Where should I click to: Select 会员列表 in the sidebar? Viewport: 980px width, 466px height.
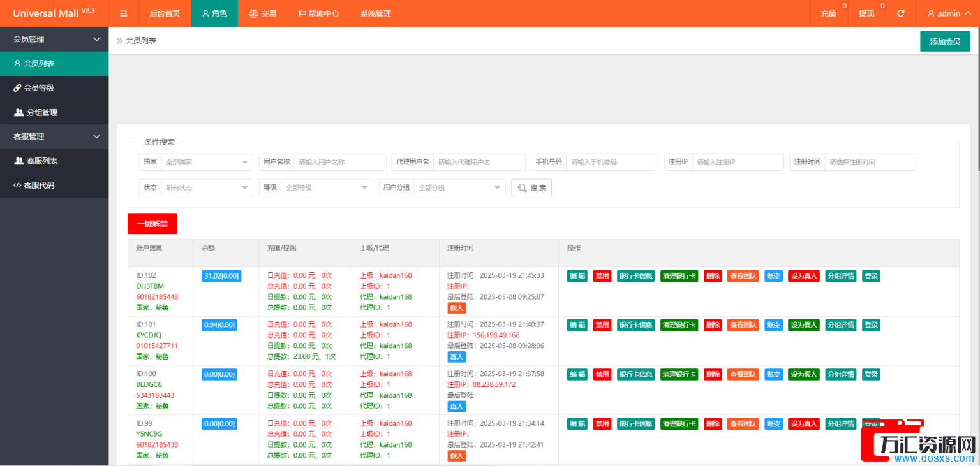[54, 64]
